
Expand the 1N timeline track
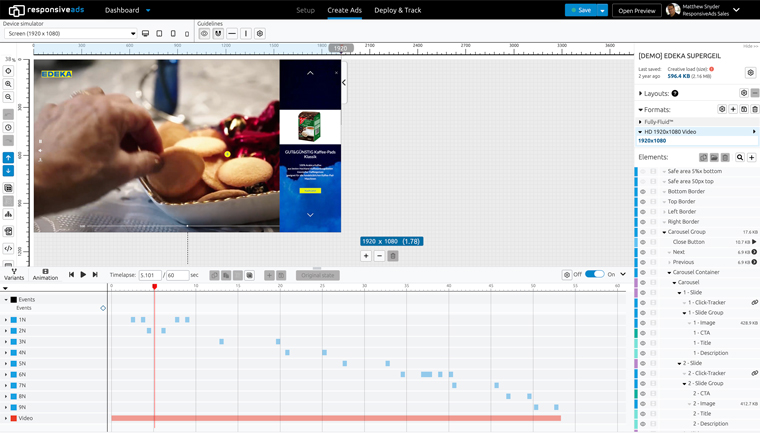click(x=6, y=320)
